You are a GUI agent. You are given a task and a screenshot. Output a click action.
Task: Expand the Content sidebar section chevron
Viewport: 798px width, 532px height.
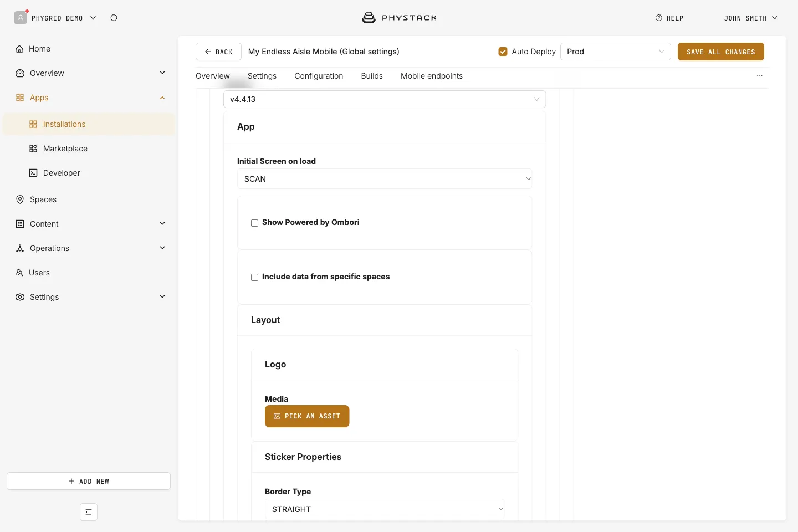click(x=162, y=224)
